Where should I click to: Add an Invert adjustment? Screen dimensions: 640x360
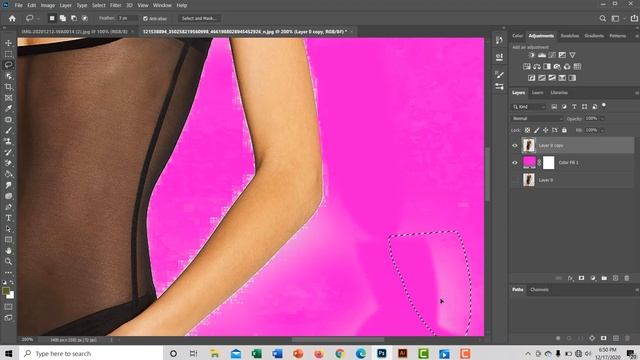click(531, 78)
